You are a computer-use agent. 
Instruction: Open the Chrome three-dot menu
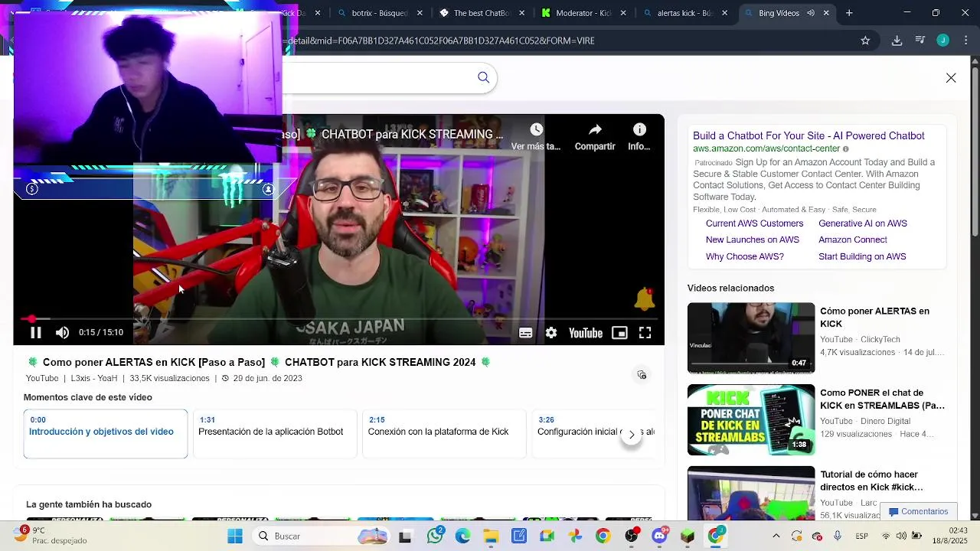[x=965, y=41]
